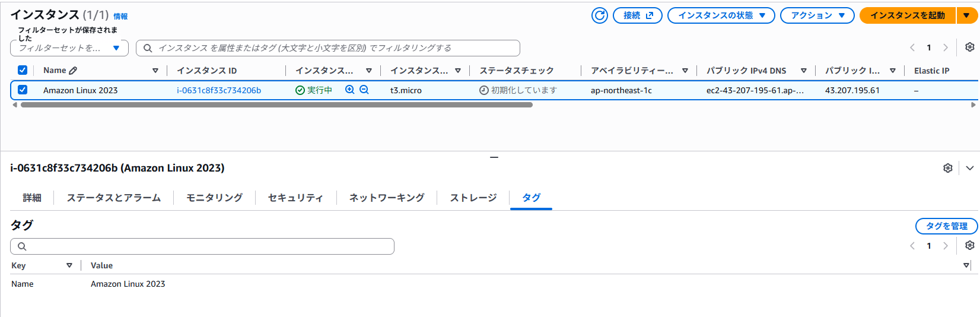Sort tags by Value column arrow
This screenshot has height=317, width=980.
[x=966, y=265]
